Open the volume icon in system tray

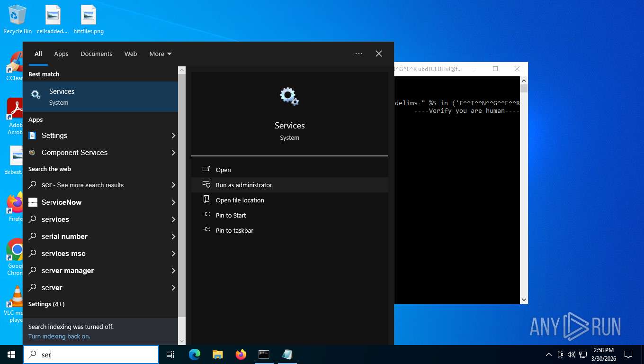pos(571,355)
